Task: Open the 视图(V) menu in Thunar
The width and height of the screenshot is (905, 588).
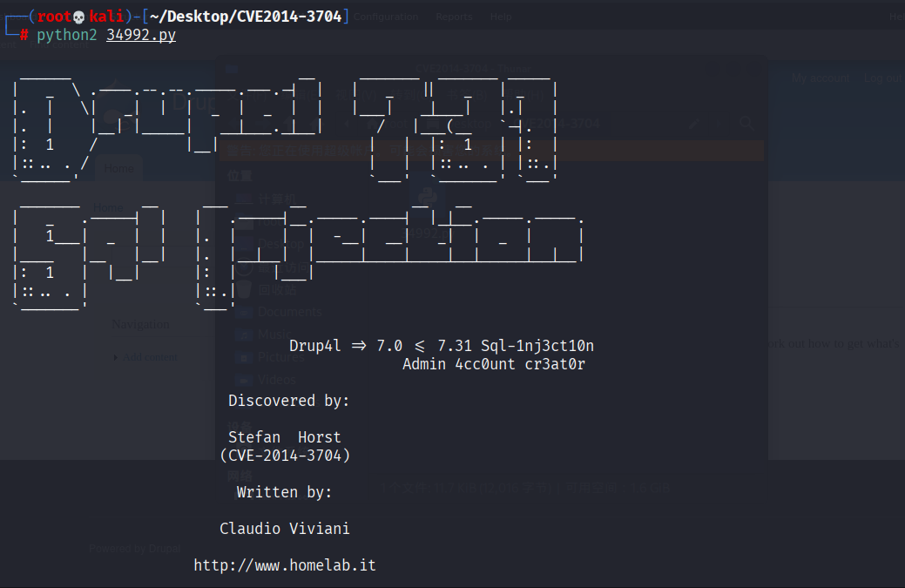Action: pyautogui.click(x=355, y=95)
